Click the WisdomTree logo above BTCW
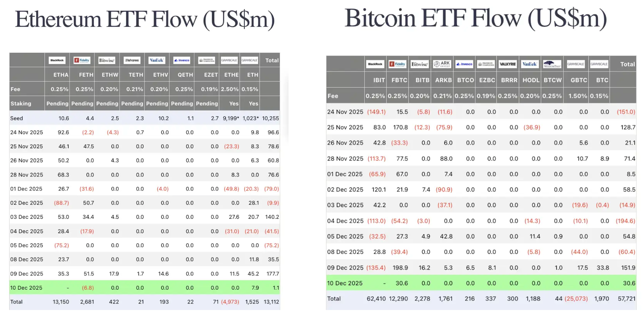The height and width of the screenshot is (315, 644). click(x=552, y=64)
